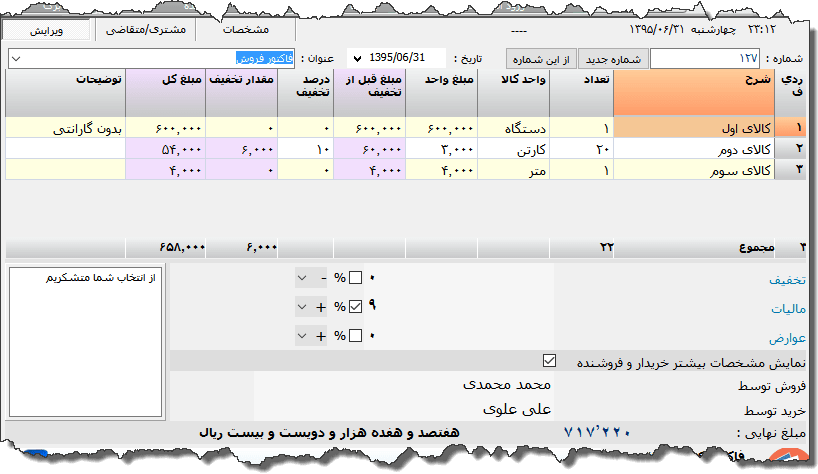The width and height of the screenshot is (818, 474).
Task: Enable the تخفیف percent checkbox
Action: coord(355,277)
